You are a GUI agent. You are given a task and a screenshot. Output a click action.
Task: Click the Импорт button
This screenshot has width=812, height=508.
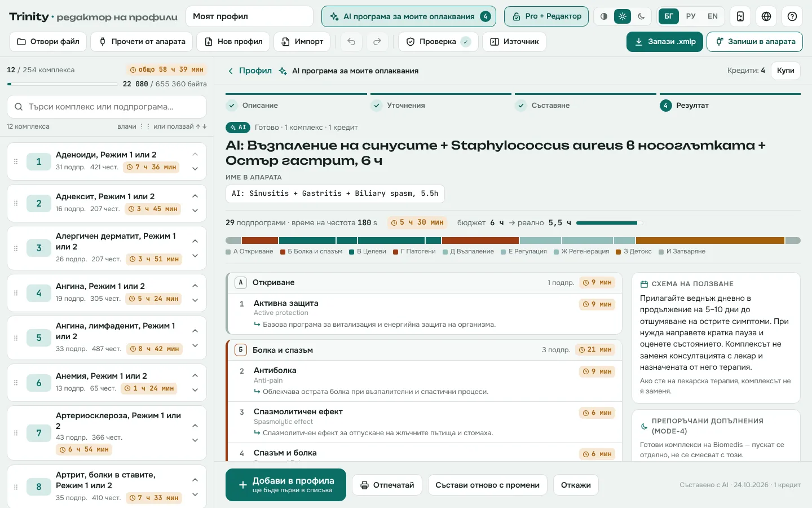[x=302, y=42]
